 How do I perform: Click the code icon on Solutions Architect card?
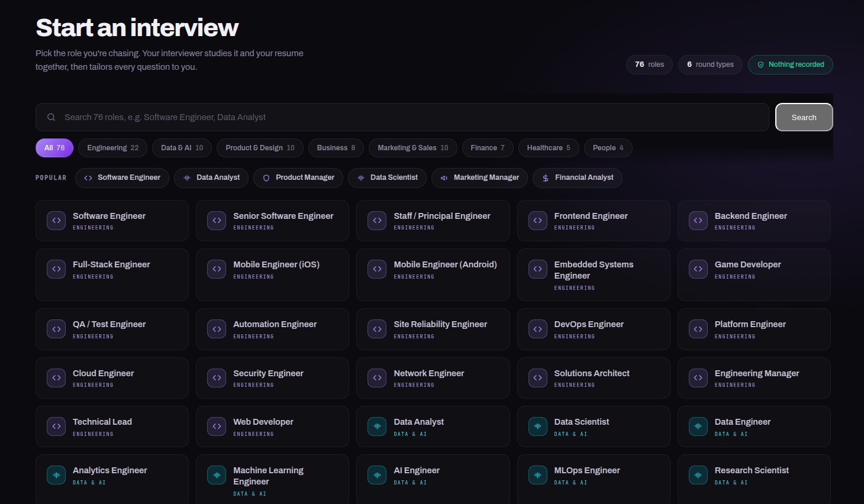[x=537, y=378]
